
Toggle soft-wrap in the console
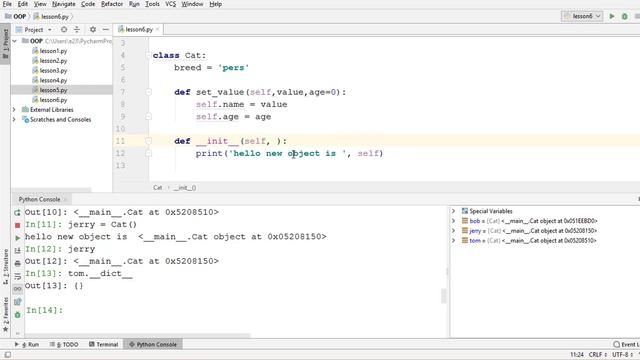[17, 276]
